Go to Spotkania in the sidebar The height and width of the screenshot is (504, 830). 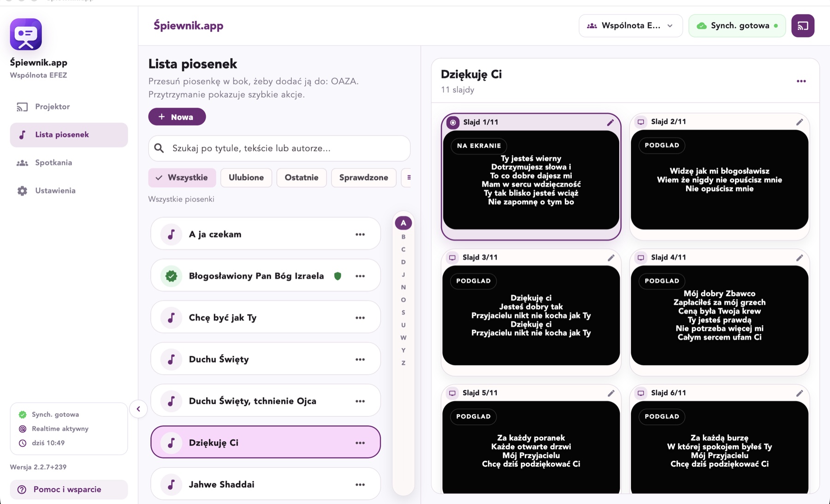(x=69, y=163)
